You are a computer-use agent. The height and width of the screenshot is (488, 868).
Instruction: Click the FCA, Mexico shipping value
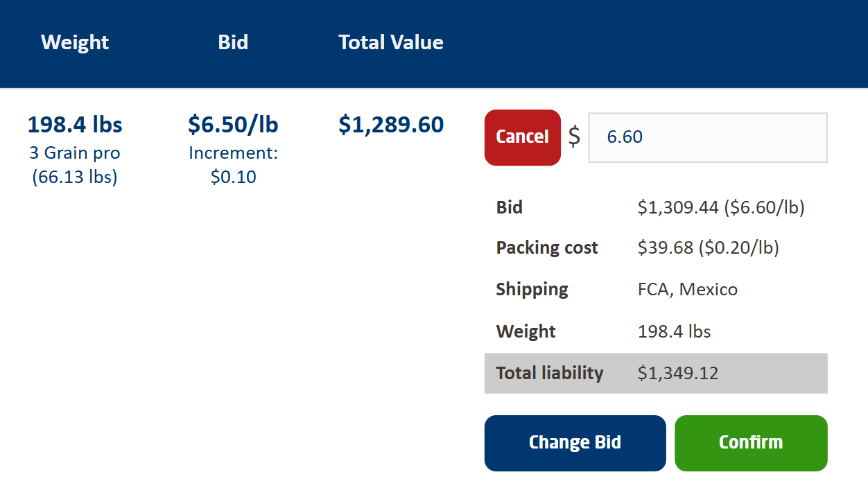687,289
